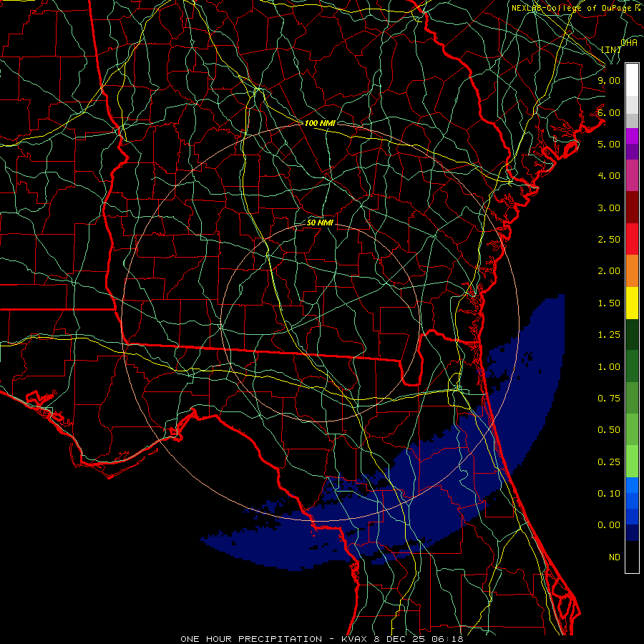Click the 0.25 legend value
The height and width of the screenshot is (644, 644).
(609, 462)
